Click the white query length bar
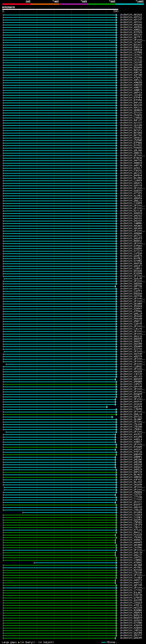146x644 pixels. (60, 9)
